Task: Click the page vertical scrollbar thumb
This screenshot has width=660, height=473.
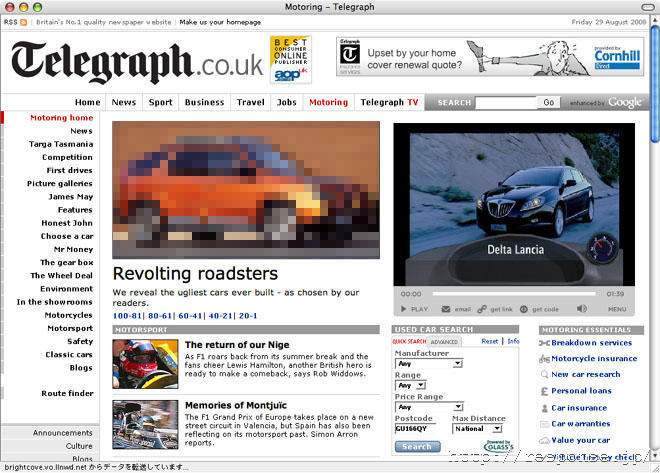Action: [x=655, y=84]
